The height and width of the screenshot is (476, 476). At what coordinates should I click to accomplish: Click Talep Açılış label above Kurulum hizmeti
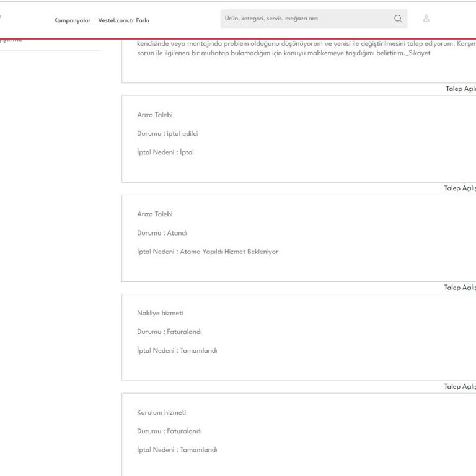pyautogui.click(x=459, y=387)
